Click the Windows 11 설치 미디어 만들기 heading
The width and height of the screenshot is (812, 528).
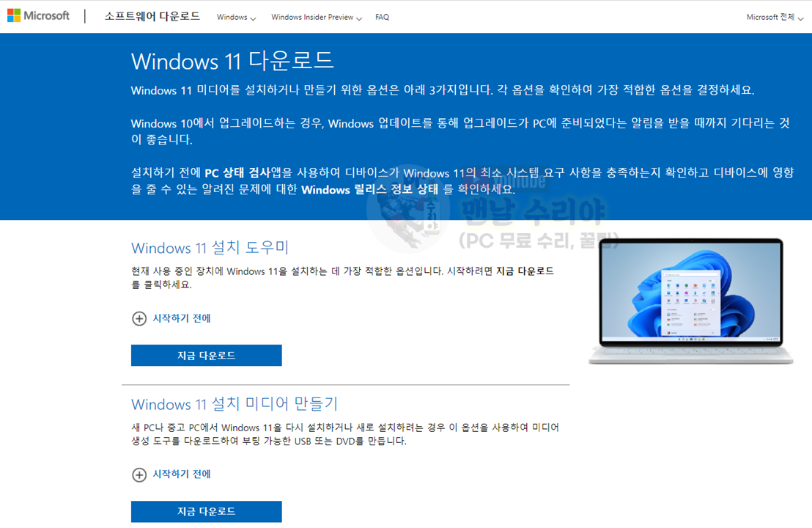pos(235,403)
